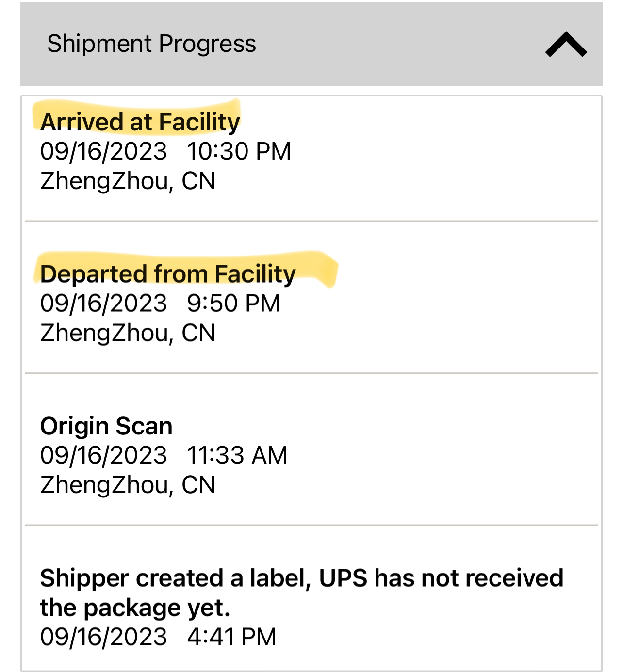Click ZhengZhou, CN under Origin Scan
This screenshot has width=623, height=672.
(x=128, y=485)
